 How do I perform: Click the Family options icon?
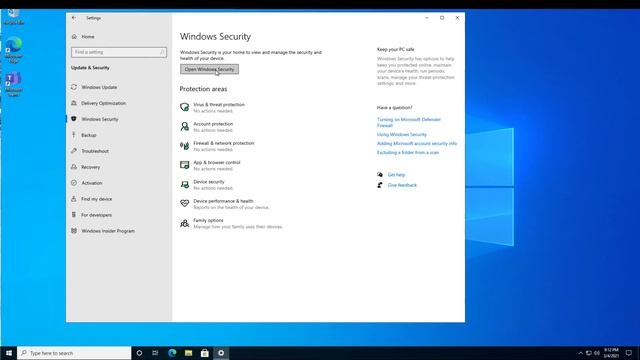184,223
